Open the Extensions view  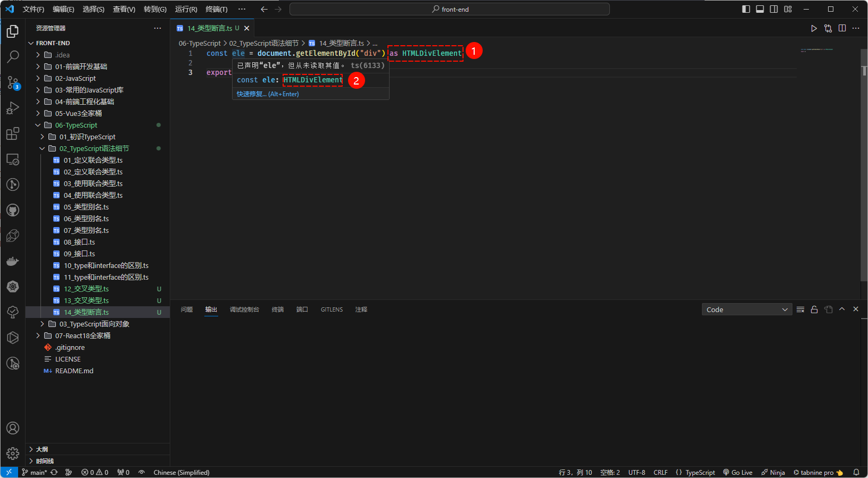13,133
